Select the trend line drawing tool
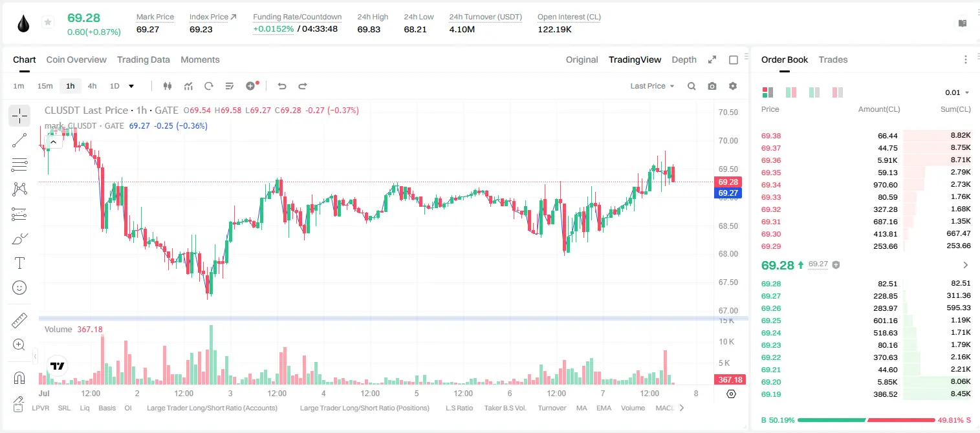980x433 pixels. coord(19,140)
